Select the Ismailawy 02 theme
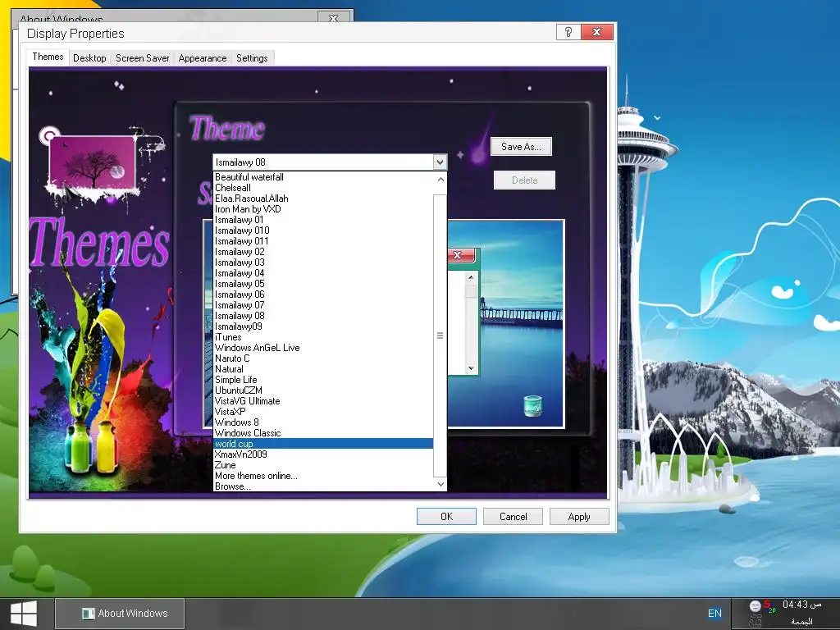 pyautogui.click(x=323, y=252)
